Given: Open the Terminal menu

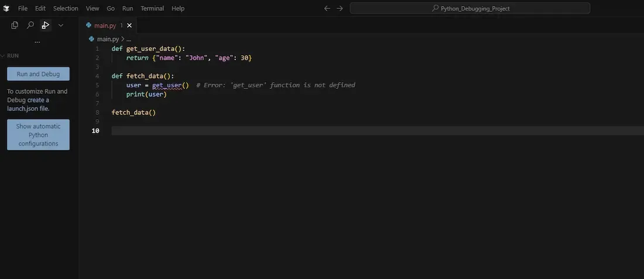Looking at the screenshot, I should 152,8.
